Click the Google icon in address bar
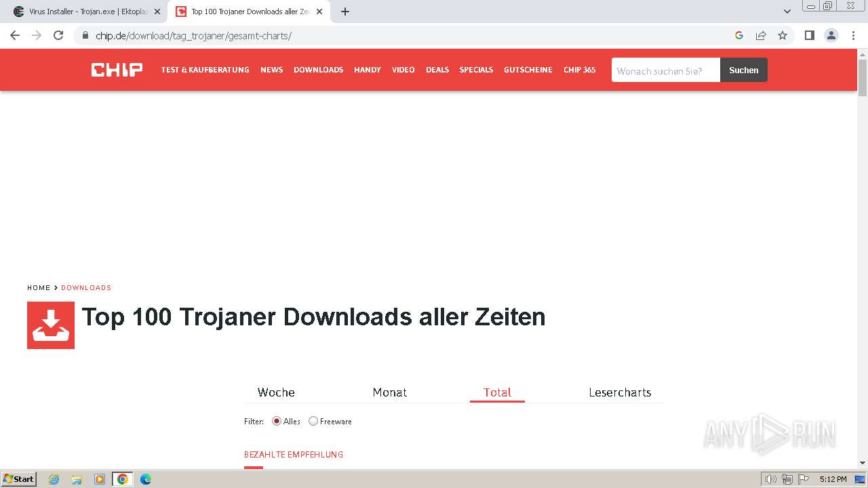The width and height of the screenshot is (868, 488). point(739,35)
